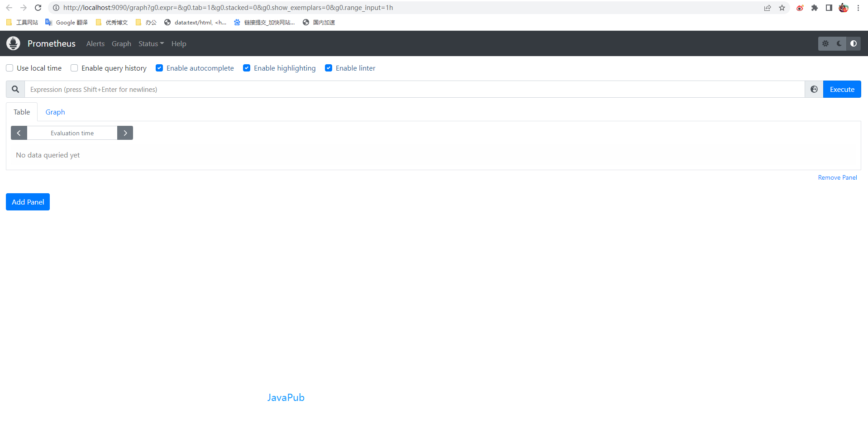Enable Use local time checkbox

click(x=10, y=68)
